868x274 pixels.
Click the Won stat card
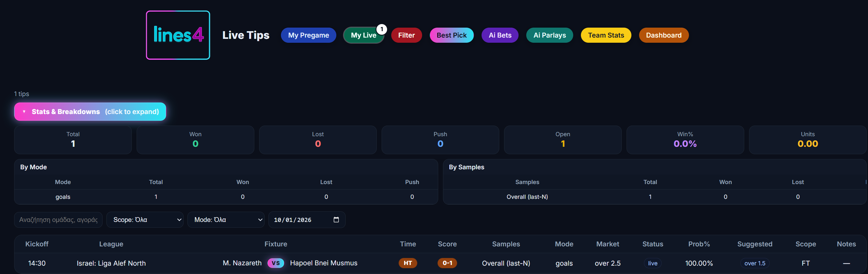coord(195,140)
